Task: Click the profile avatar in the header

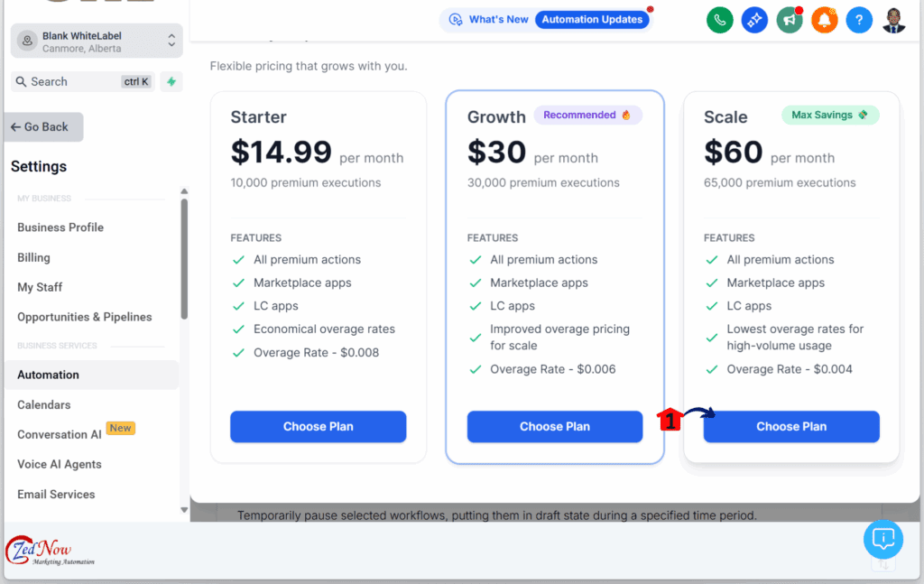Action: (x=892, y=19)
